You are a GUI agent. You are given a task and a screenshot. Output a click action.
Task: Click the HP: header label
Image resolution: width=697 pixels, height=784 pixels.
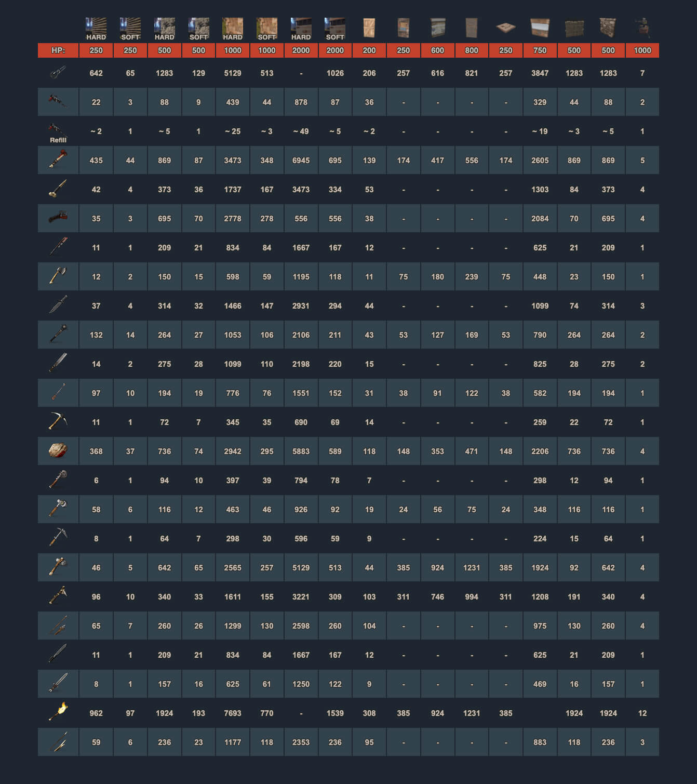tap(58, 50)
